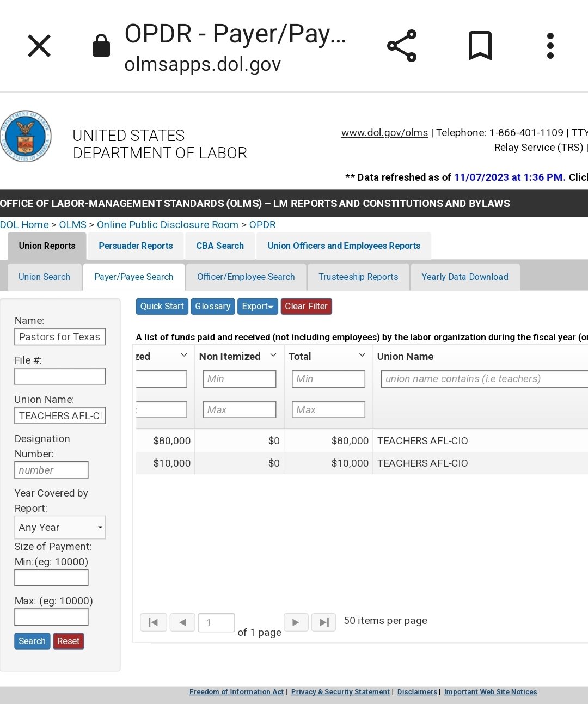
Task: Click the union name contains filter field
Action: [485, 379]
